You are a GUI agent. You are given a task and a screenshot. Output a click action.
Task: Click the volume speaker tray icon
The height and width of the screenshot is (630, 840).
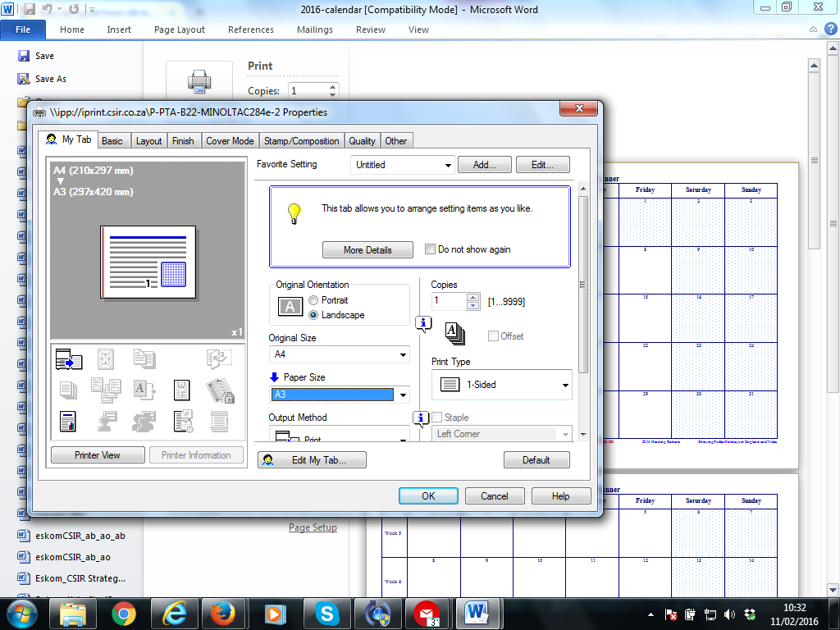click(729, 614)
